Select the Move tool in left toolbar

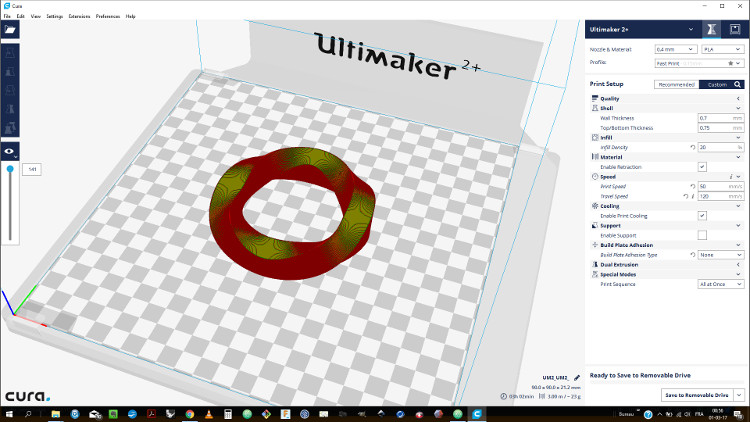(10, 53)
